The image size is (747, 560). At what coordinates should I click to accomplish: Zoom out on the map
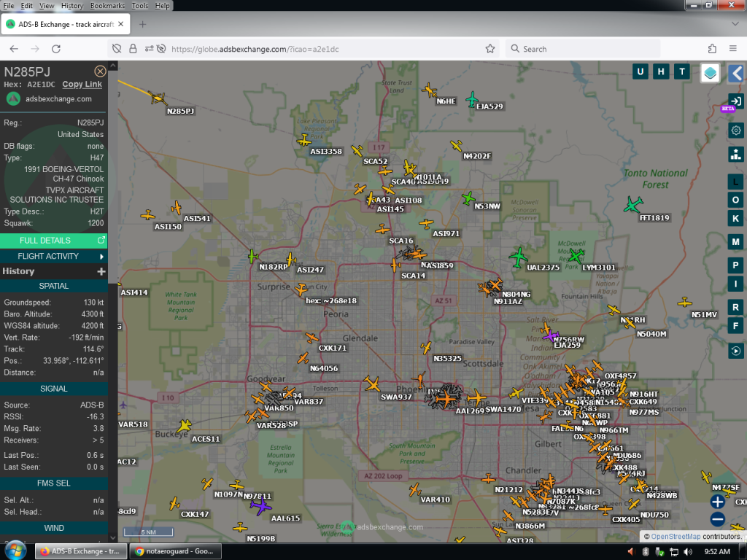(718, 519)
